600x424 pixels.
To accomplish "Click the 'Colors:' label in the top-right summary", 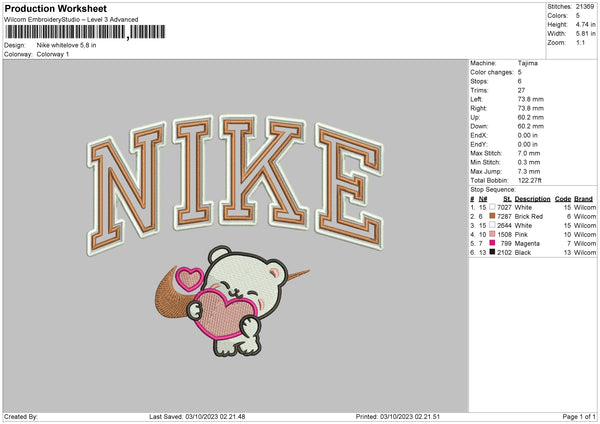I will click(557, 16).
